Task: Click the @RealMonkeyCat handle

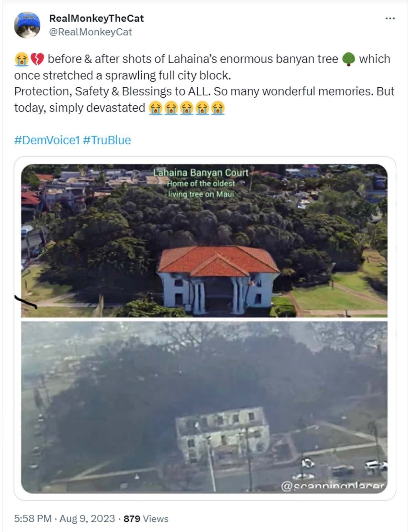Action: [x=90, y=32]
